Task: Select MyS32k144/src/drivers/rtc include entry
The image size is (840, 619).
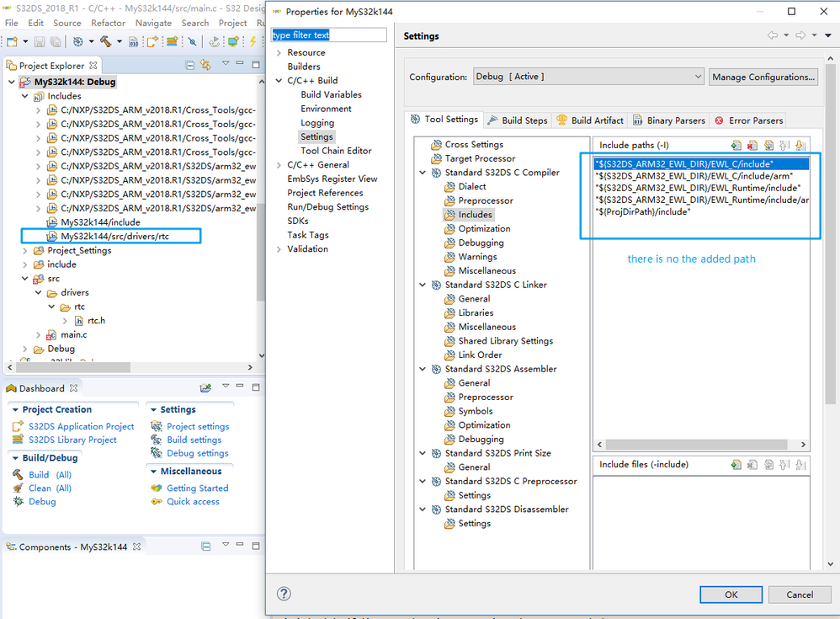Action: click(114, 237)
